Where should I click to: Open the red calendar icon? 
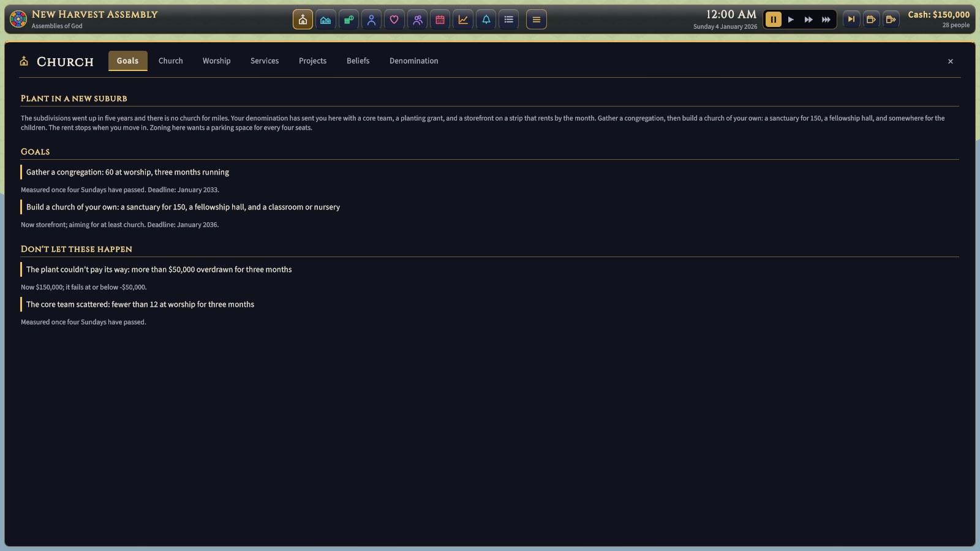tap(440, 20)
